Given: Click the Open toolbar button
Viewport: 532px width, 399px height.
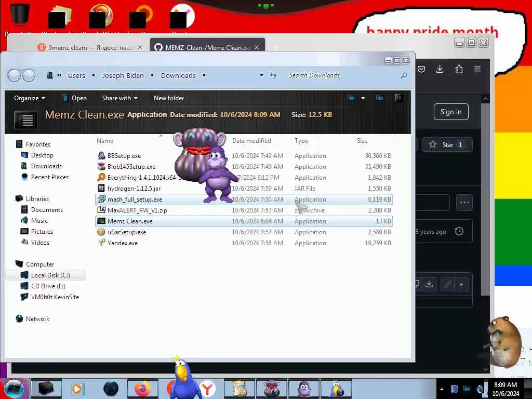Looking at the screenshot, I should click(x=75, y=98).
